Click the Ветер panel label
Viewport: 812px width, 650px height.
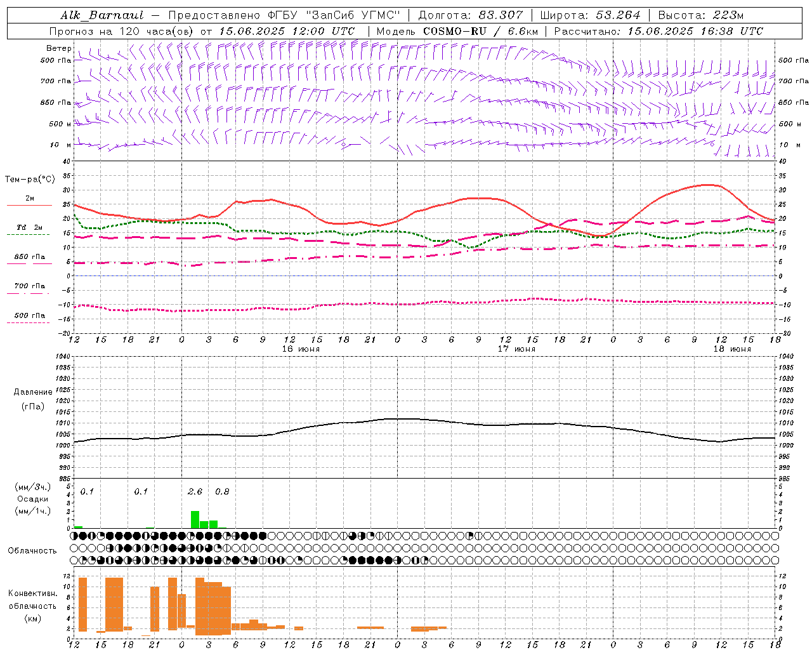point(58,48)
